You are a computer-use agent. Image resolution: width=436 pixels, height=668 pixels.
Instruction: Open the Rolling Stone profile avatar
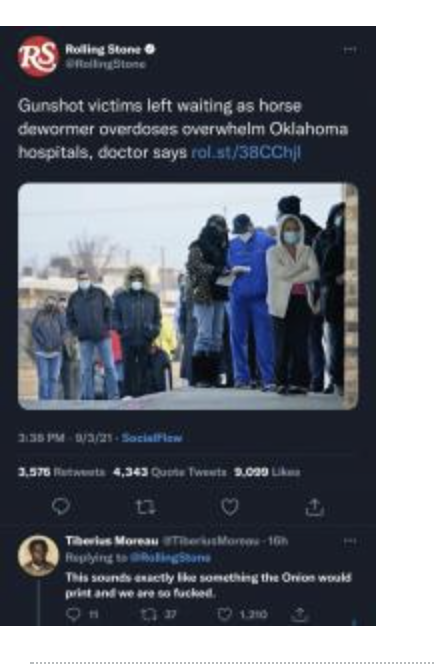click(38, 57)
